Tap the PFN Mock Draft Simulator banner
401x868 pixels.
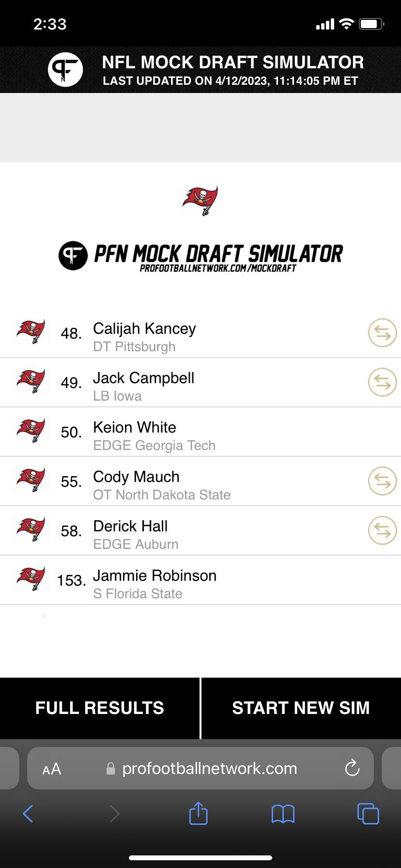pos(200,256)
